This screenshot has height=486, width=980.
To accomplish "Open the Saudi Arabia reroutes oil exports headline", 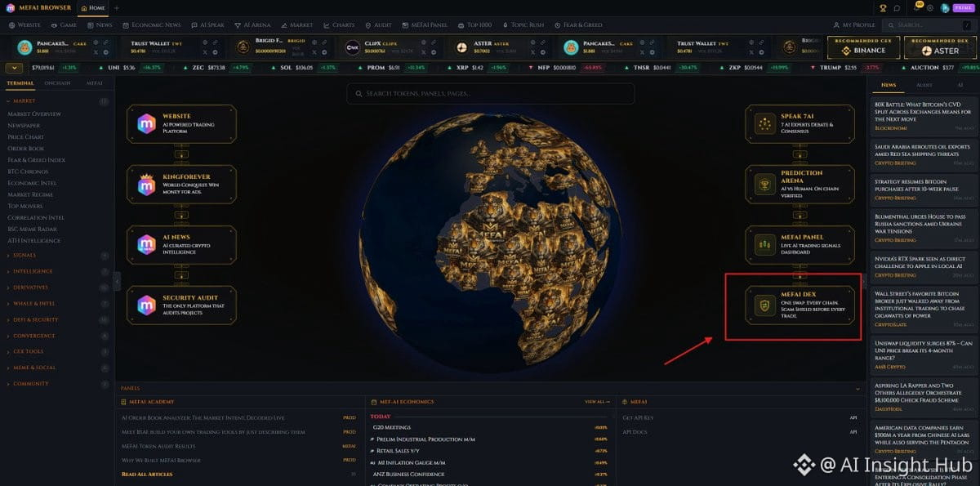I will (x=924, y=152).
